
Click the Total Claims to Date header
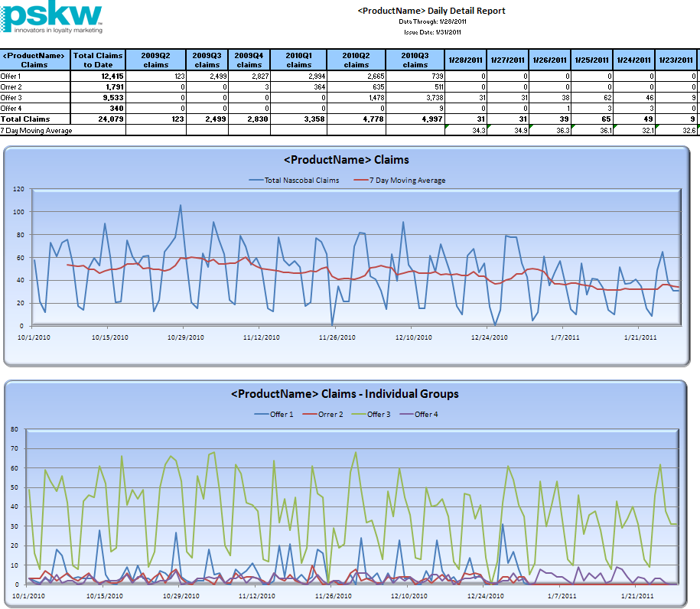(x=97, y=60)
